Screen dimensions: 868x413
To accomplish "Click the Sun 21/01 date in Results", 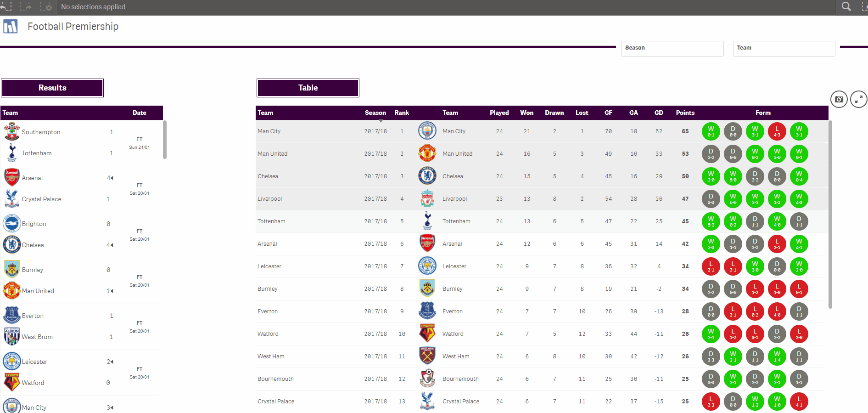I will [139, 147].
